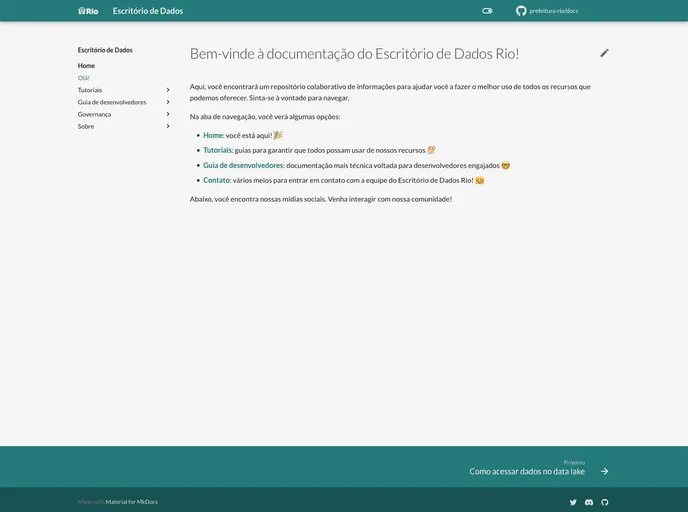Select Home in the sidebar navigation
The height and width of the screenshot is (512, 688).
tap(86, 65)
